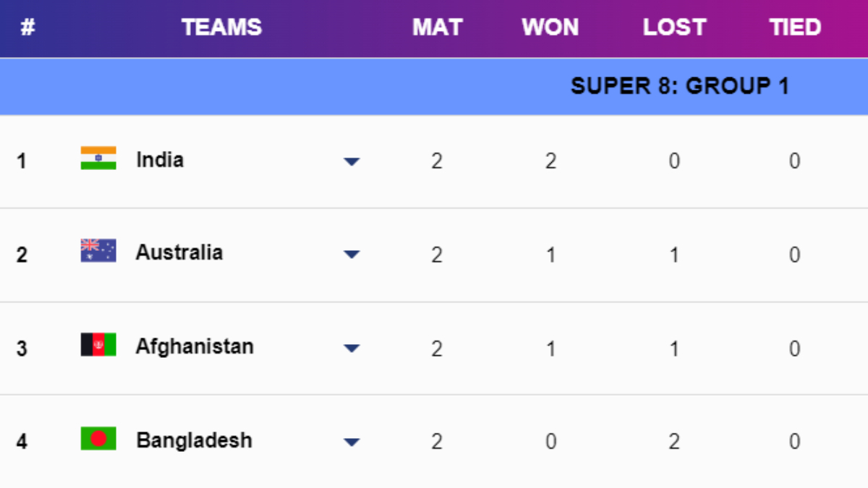Open the India team link
Screen dimensions: 868x488
[160, 160]
